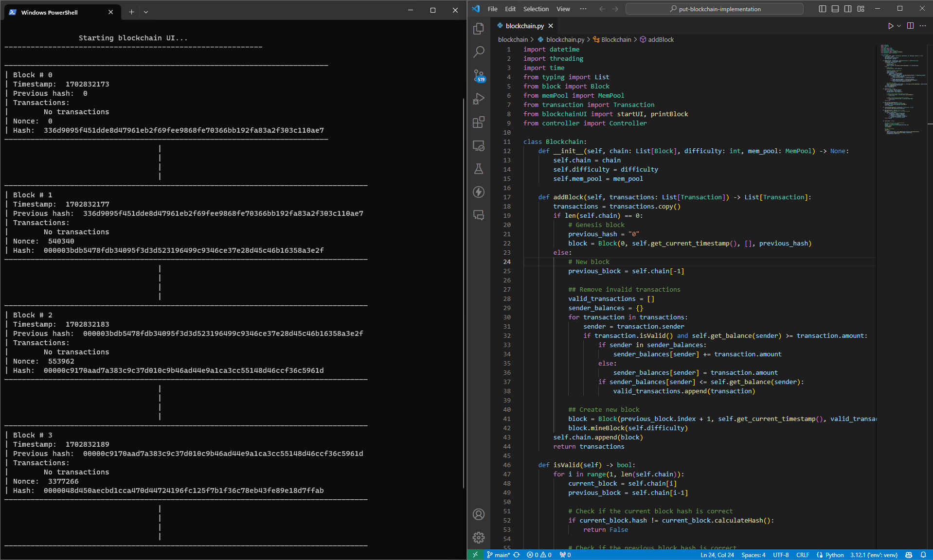Open the Extensions view in VS Code
Image resolution: width=933 pixels, height=560 pixels.
coord(479,122)
